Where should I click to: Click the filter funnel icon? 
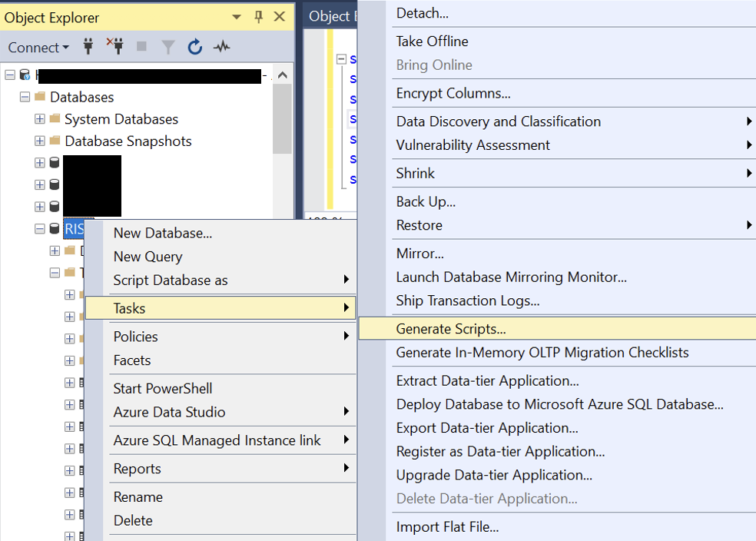click(168, 47)
